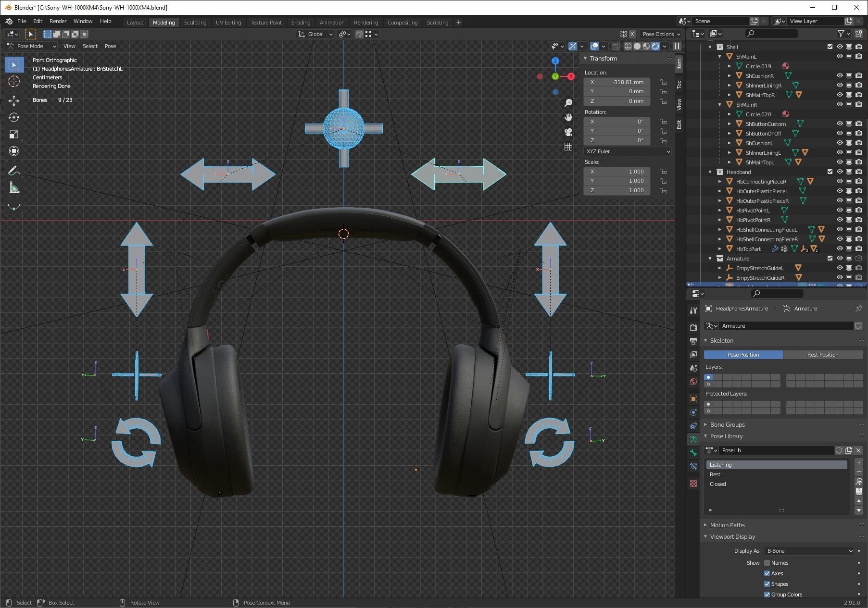The width and height of the screenshot is (868, 608).
Task: Uncheck Group Colors checkbox
Action: tap(767, 595)
